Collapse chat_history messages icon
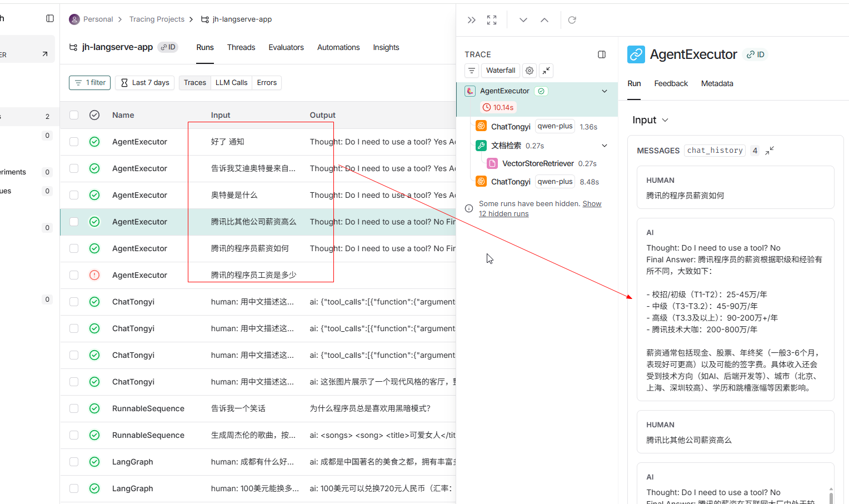This screenshot has width=849, height=504. (770, 151)
